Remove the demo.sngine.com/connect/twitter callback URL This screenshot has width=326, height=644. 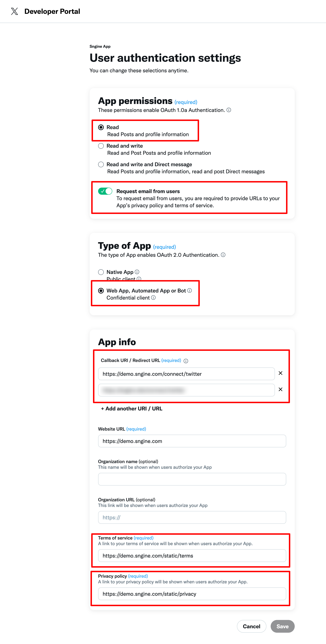point(281,373)
